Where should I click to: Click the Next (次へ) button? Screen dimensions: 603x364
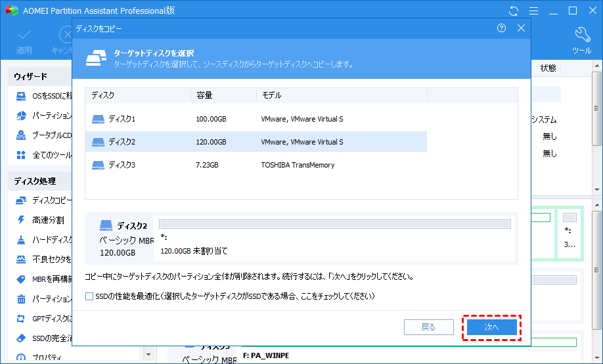tap(491, 327)
